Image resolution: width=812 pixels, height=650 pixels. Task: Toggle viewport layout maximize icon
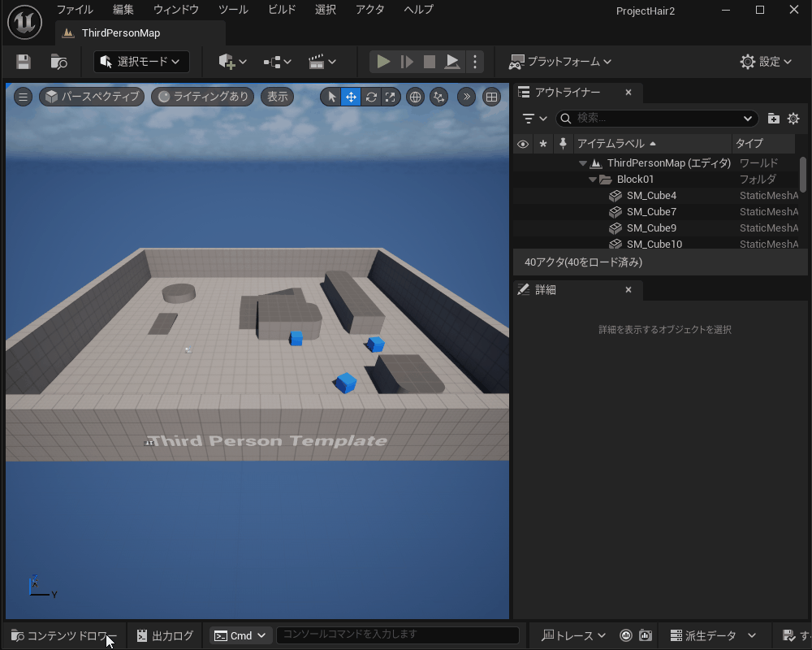[x=491, y=97]
